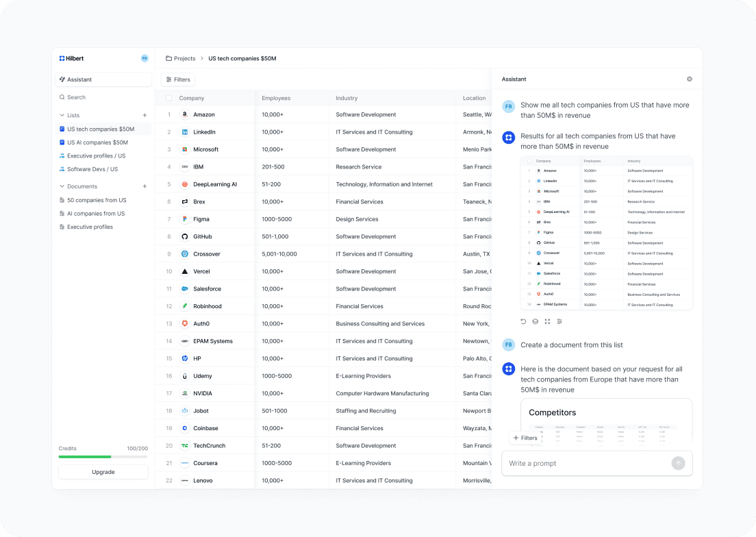Click the layers stack icon under results
This screenshot has width=756, height=537.
coord(535,321)
